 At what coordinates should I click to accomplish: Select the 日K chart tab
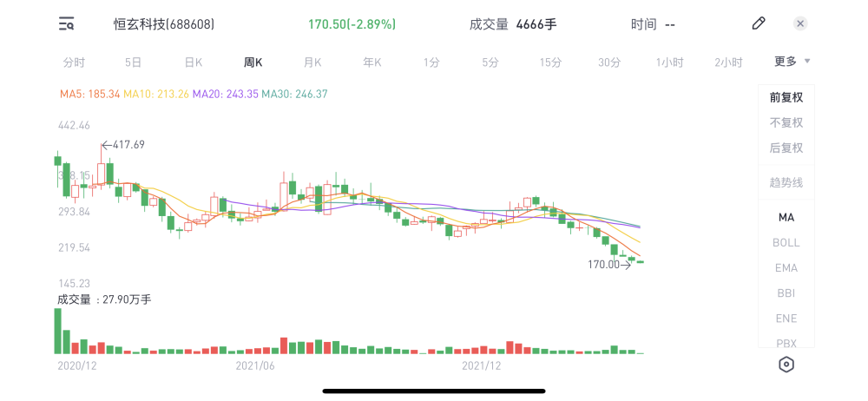[194, 62]
